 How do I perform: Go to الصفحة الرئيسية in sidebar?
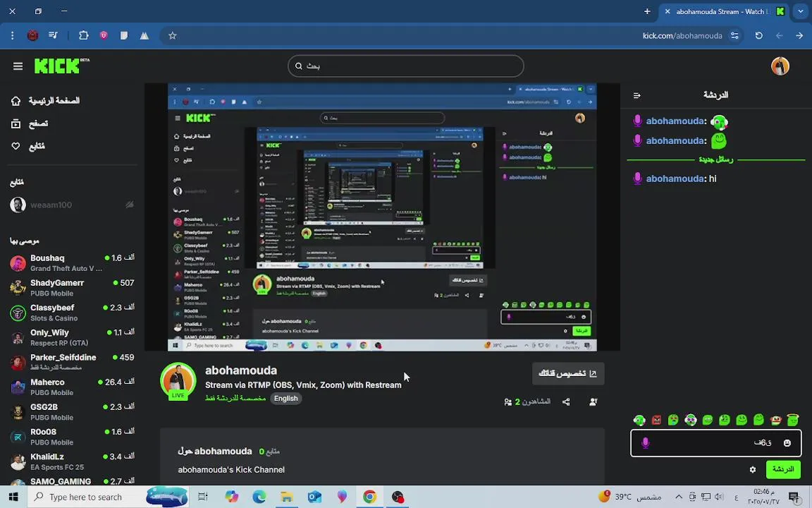tap(54, 101)
